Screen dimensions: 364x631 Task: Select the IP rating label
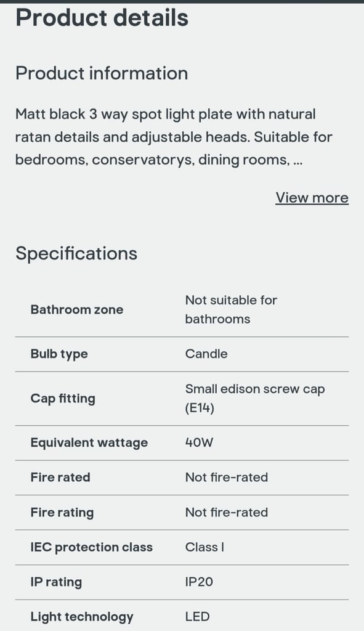coord(56,582)
